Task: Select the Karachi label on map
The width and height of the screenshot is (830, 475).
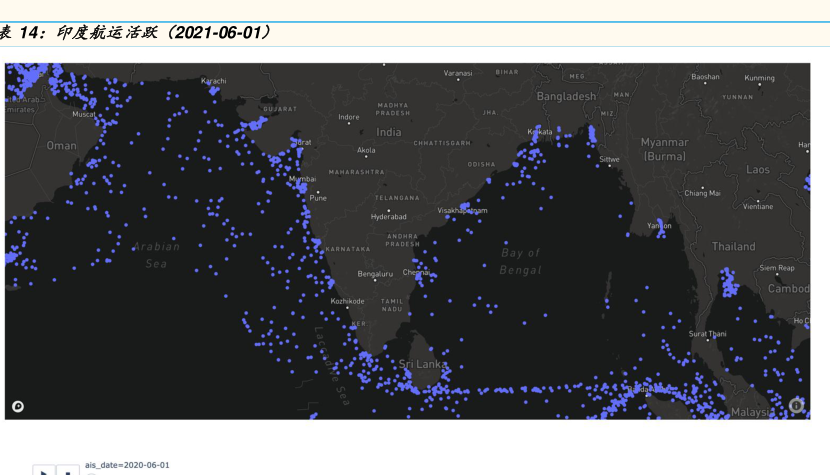Action: 214,81
